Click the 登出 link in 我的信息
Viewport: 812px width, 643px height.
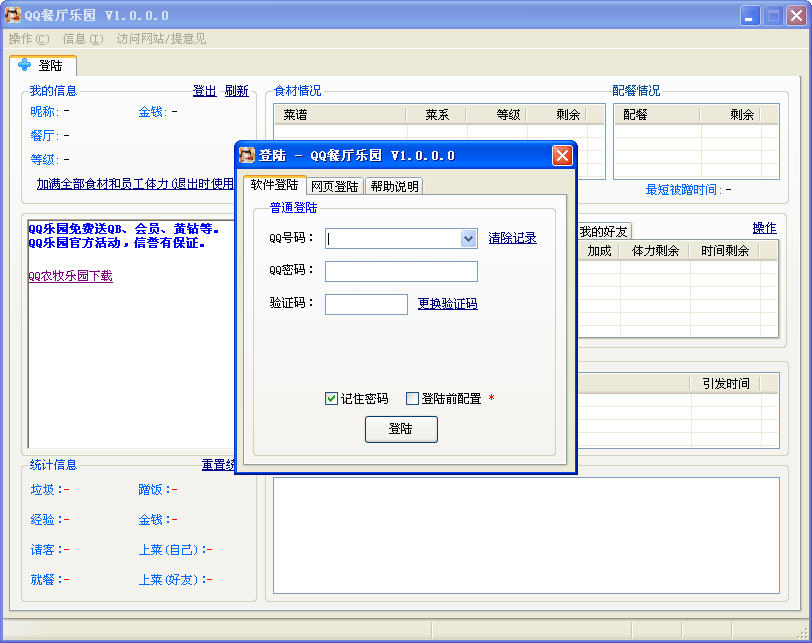(x=205, y=91)
